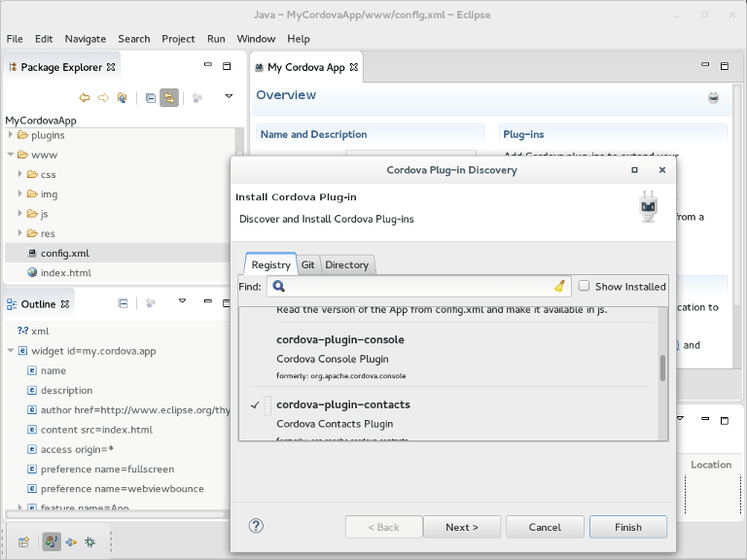The height and width of the screenshot is (560, 747).
Task: Expand the plugins folder
Action: (x=11, y=135)
